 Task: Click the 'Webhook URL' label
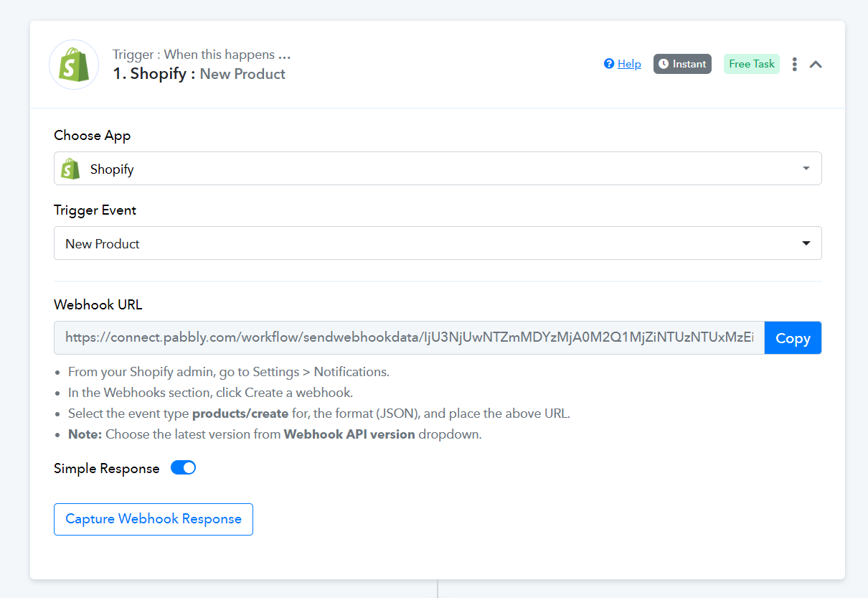coord(98,304)
